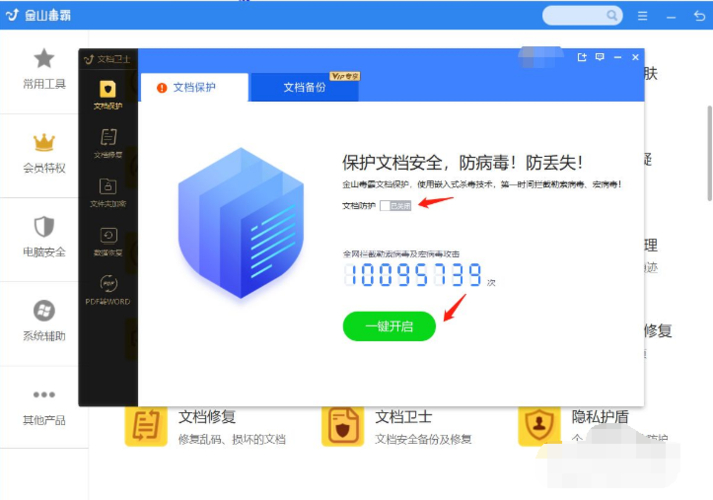
Task: Click the green 一键开启 button
Action: tap(389, 326)
